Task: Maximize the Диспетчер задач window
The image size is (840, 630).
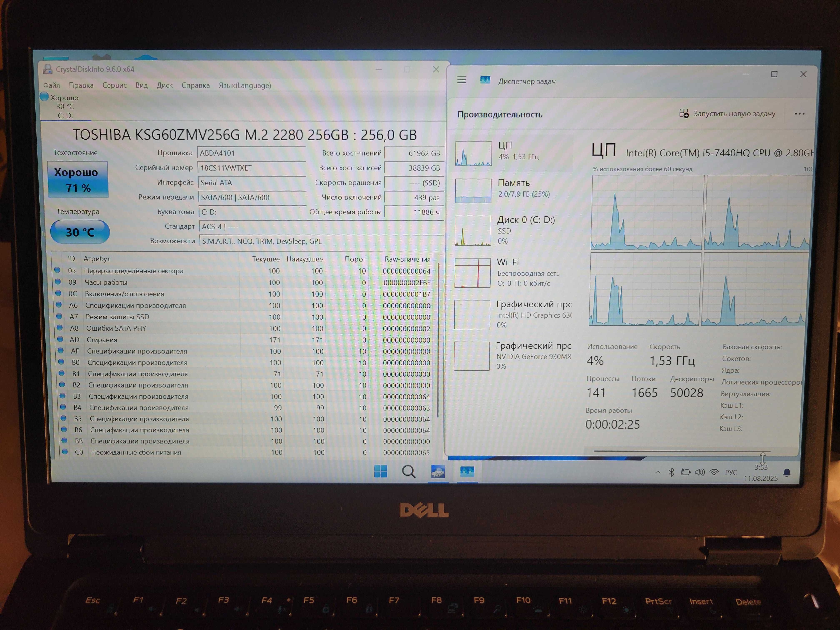Action: 774,74
